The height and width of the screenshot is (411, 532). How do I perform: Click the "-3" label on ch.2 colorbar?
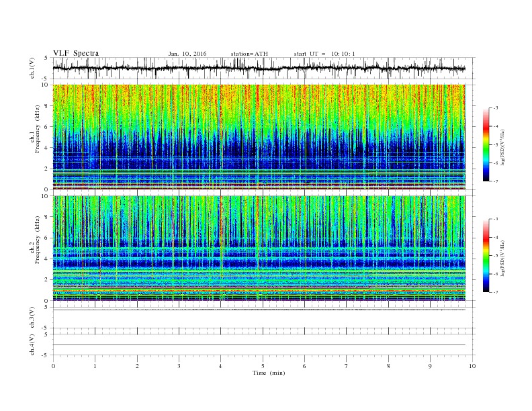(496, 219)
